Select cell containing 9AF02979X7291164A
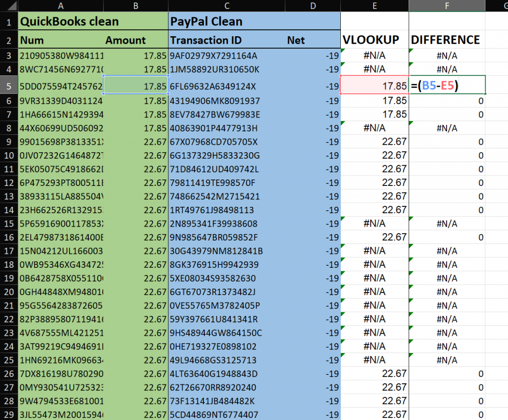 pos(213,55)
